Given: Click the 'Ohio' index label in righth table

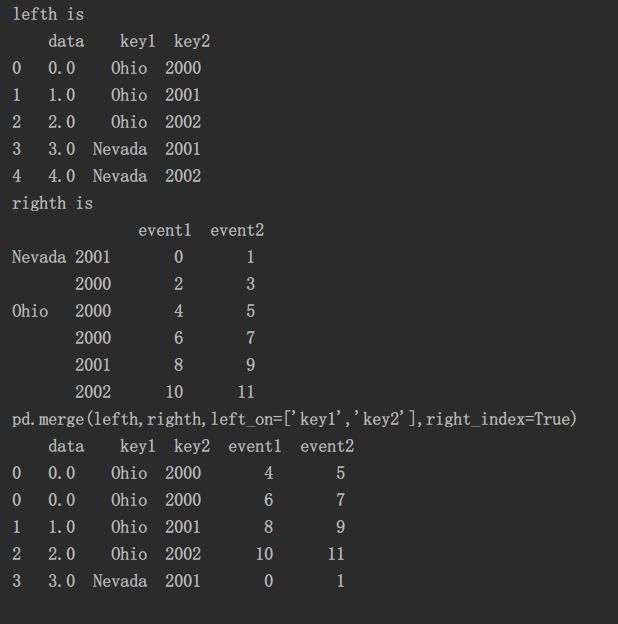Looking at the screenshot, I should point(30,311).
